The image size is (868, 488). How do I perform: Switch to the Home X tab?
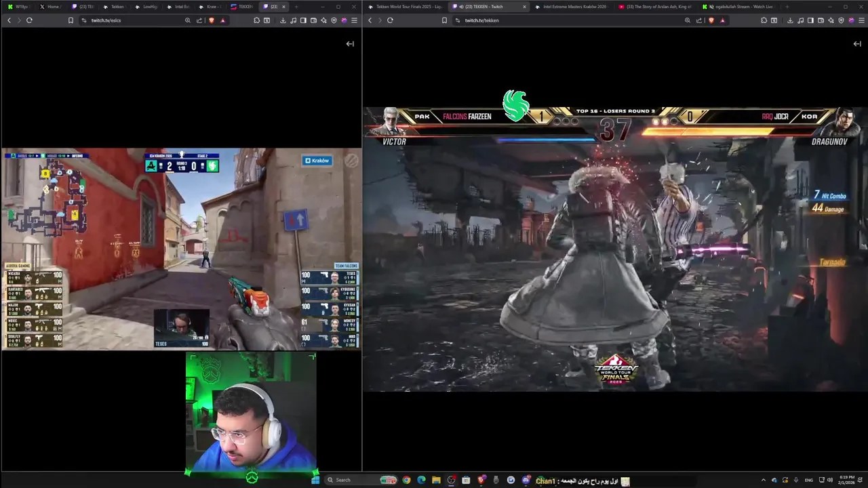51,7
